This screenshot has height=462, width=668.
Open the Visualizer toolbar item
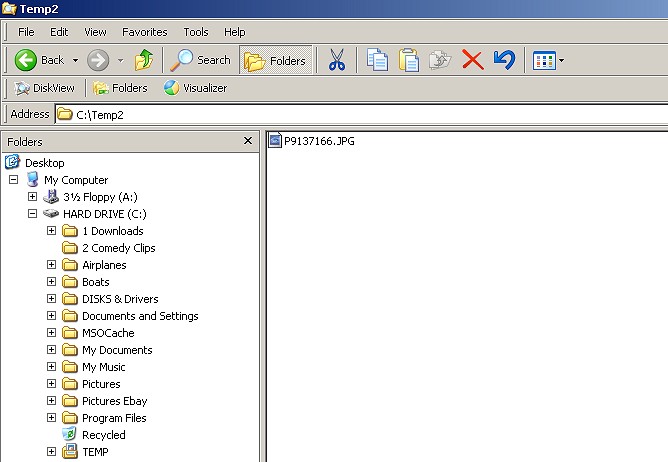click(x=195, y=88)
